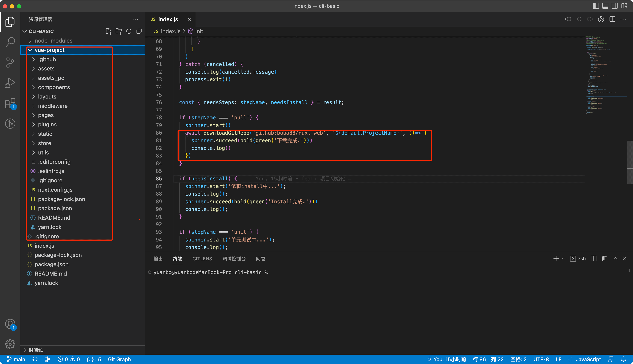Open nuxt.config.js in vue-project
The height and width of the screenshot is (364, 633).
[82, 190]
